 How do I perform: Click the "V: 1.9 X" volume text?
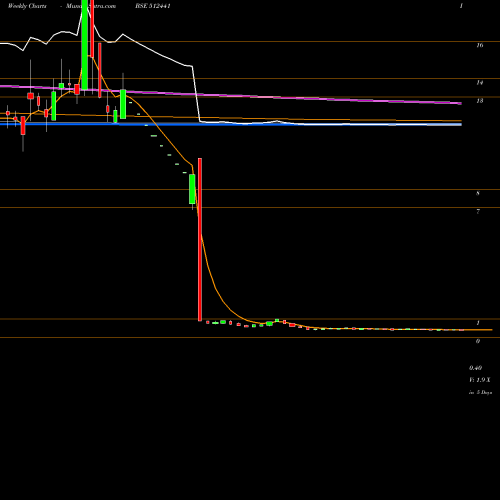(x=480, y=380)
